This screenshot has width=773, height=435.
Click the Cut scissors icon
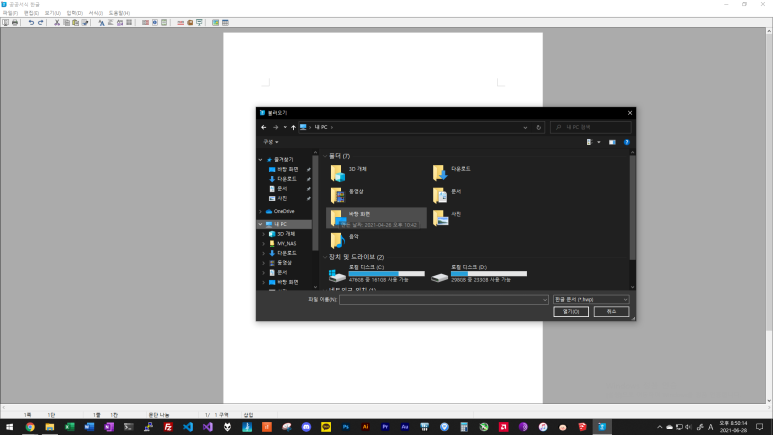tap(57, 23)
